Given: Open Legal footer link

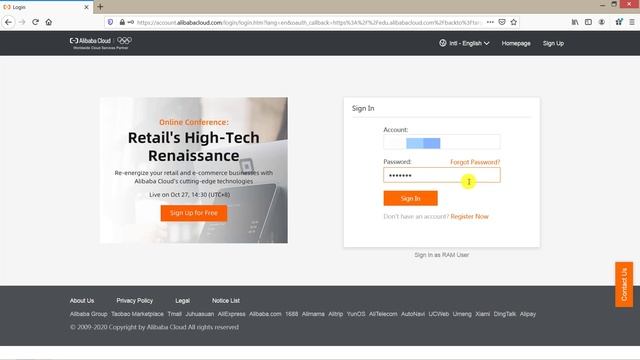Looking at the screenshot, I should click(x=182, y=300).
